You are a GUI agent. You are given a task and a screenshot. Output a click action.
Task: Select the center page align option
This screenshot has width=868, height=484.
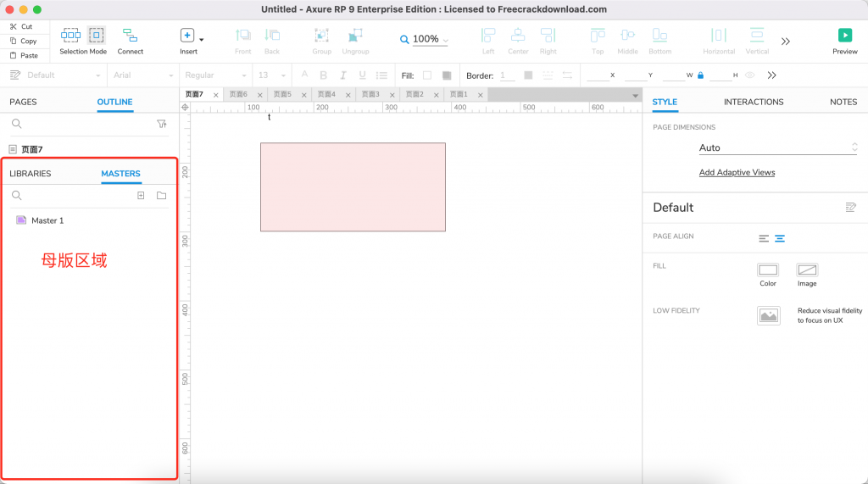pos(779,238)
